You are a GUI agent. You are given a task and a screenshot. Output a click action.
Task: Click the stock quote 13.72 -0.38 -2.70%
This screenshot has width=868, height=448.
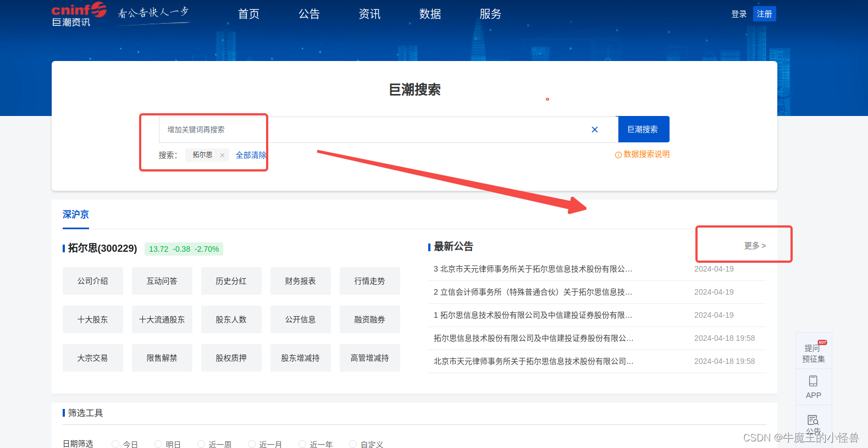pos(184,249)
